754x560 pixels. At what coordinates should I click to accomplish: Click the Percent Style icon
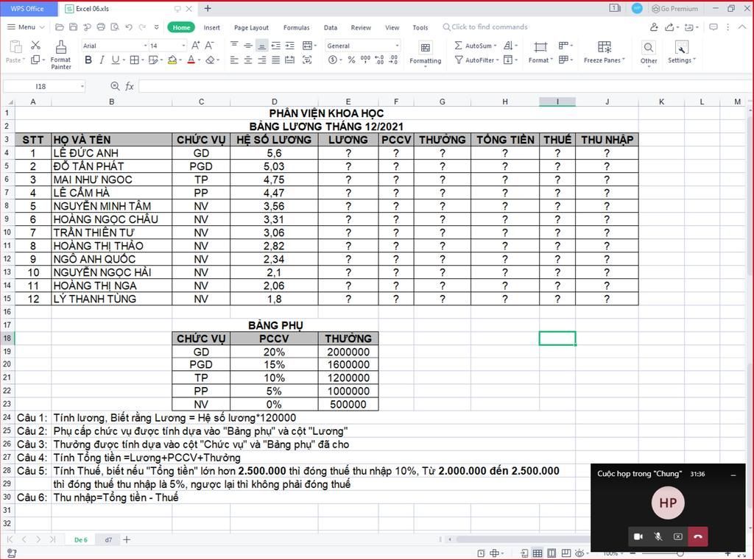(351, 60)
